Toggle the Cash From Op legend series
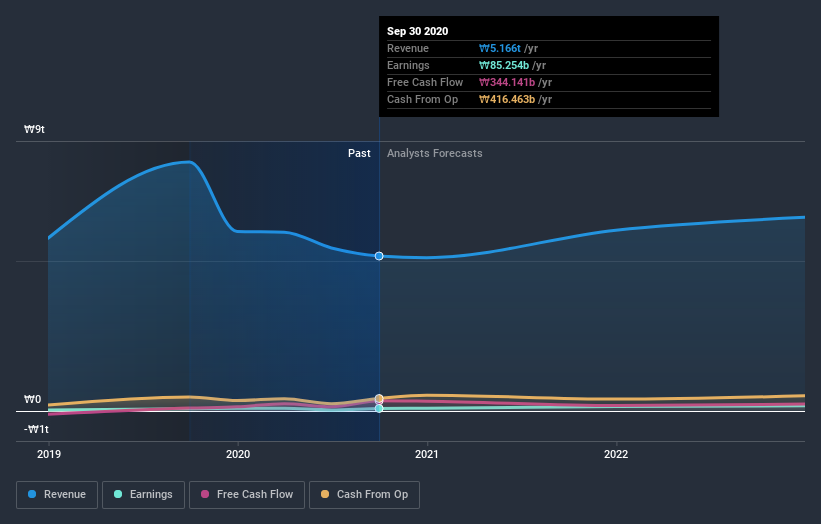 [x=364, y=495]
